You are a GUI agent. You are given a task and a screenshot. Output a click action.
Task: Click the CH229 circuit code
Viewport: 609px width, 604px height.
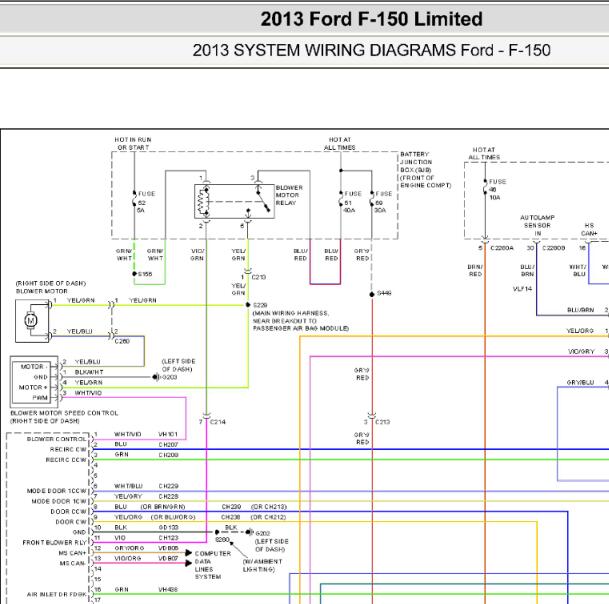(x=168, y=486)
